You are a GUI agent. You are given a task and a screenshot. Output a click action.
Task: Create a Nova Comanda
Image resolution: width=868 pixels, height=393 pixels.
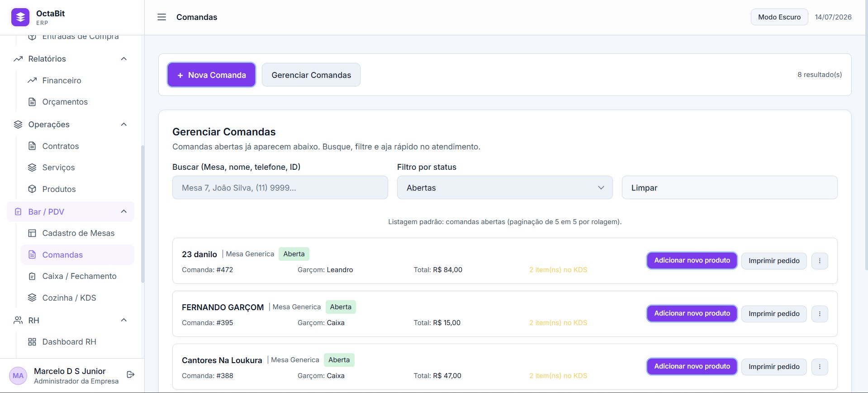pos(211,75)
